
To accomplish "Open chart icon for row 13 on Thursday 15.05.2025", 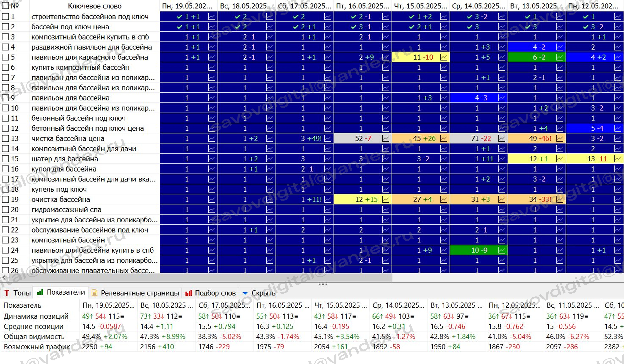I will 444,138.
